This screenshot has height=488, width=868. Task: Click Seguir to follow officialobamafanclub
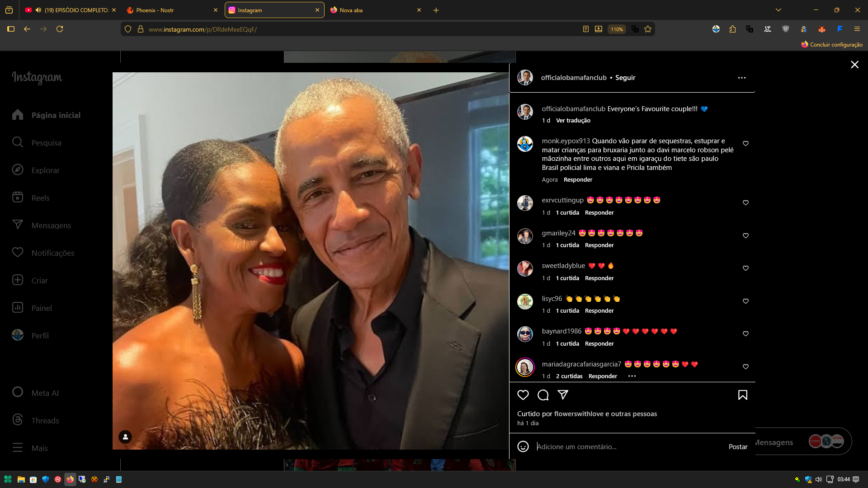(x=625, y=78)
